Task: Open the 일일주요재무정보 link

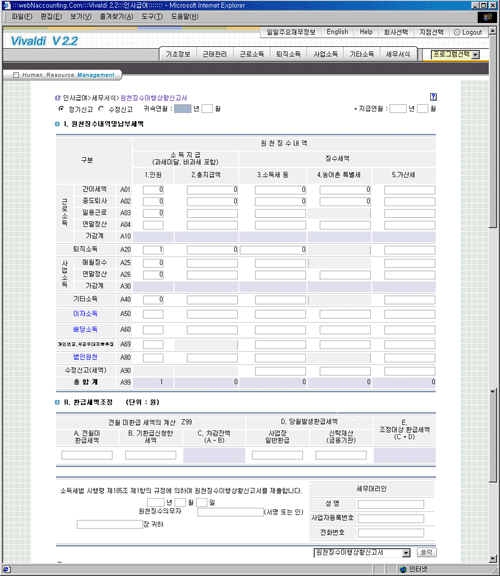Action: (x=291, y=32)
